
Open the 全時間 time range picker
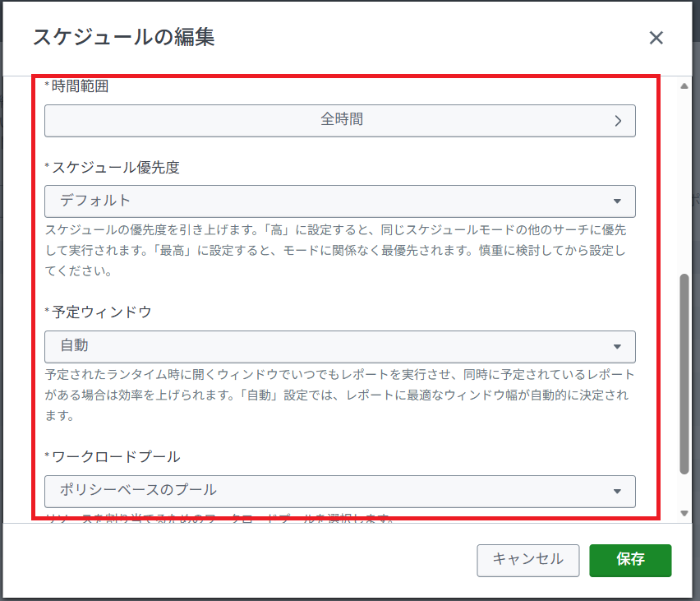pyautogui.click(x=340, y=120)
